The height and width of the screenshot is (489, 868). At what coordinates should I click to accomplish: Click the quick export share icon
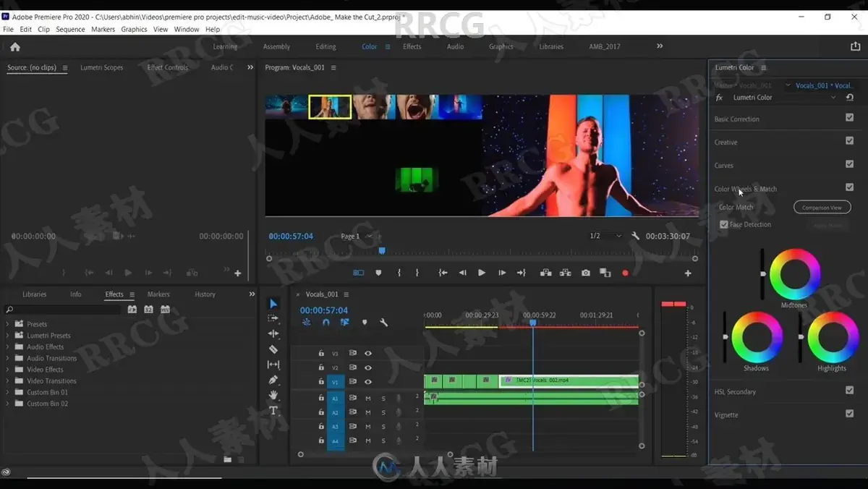pos(856,46)
